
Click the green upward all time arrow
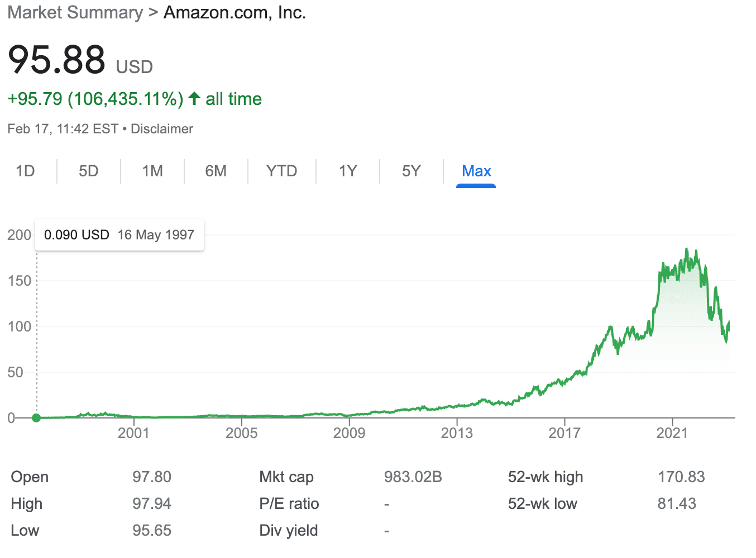[193, 98]
